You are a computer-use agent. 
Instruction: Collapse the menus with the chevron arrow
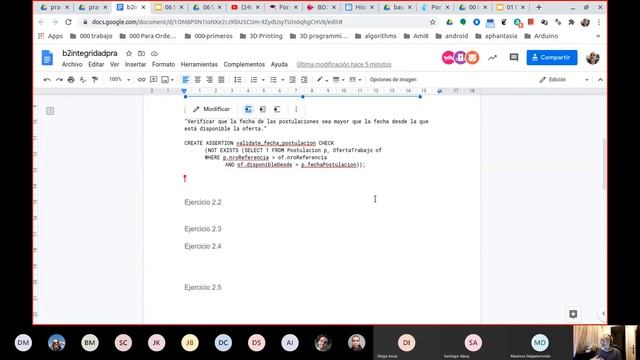(600, 80)
